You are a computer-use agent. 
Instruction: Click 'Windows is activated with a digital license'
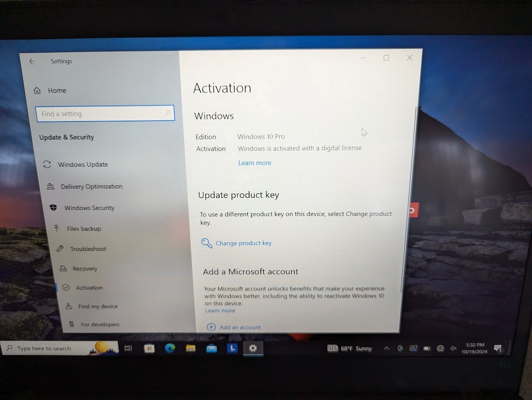[x=300, y=148]
